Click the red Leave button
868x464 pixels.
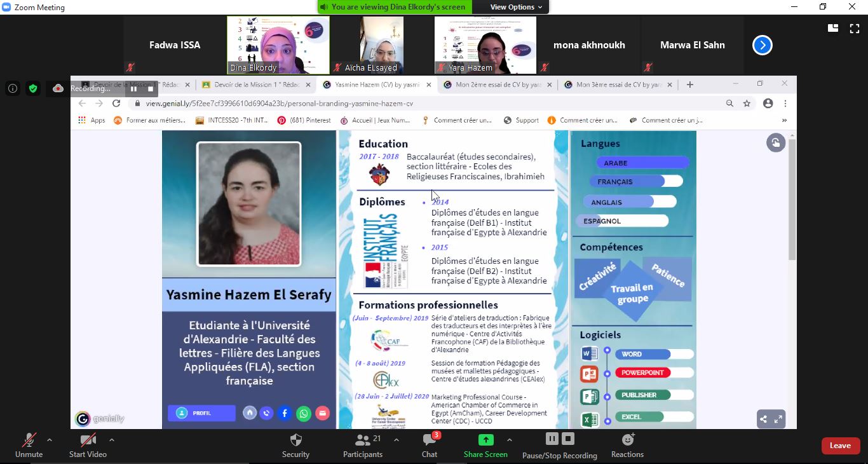tap(840, 446)
